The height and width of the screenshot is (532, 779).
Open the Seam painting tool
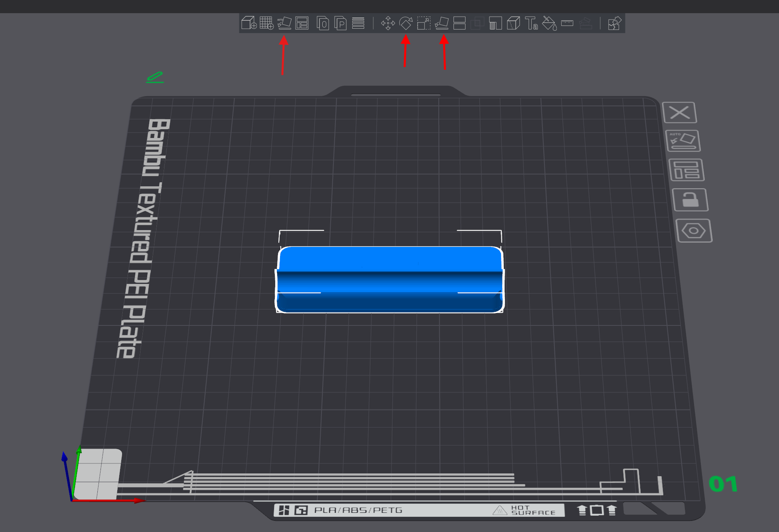pos(513,23)
